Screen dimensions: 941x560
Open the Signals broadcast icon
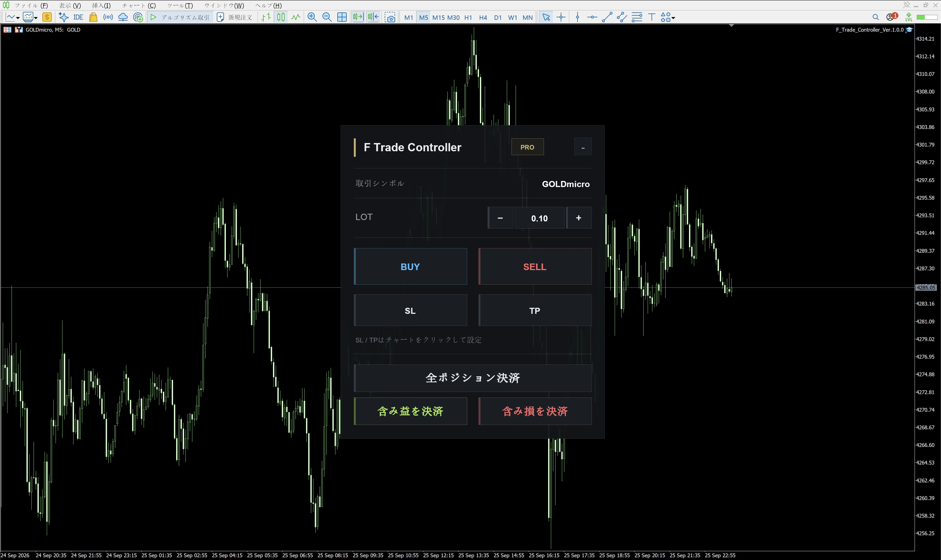[x=108, y=17]
